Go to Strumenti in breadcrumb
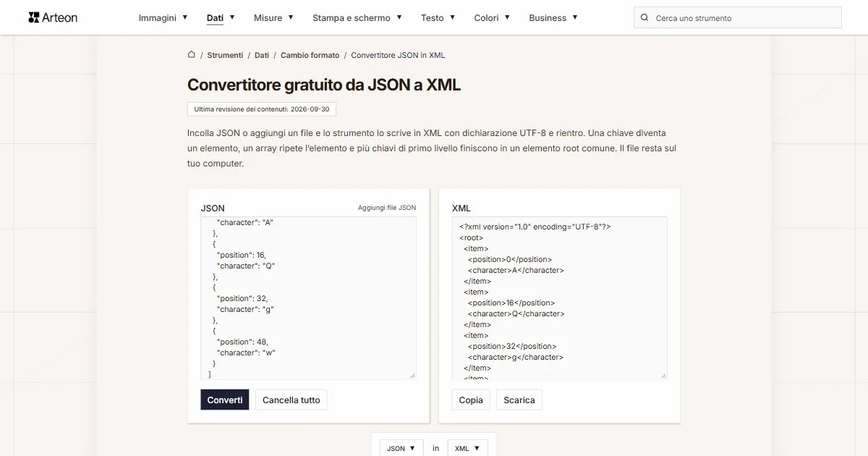This screenshot has height=456, width=868. pos(225,55)
